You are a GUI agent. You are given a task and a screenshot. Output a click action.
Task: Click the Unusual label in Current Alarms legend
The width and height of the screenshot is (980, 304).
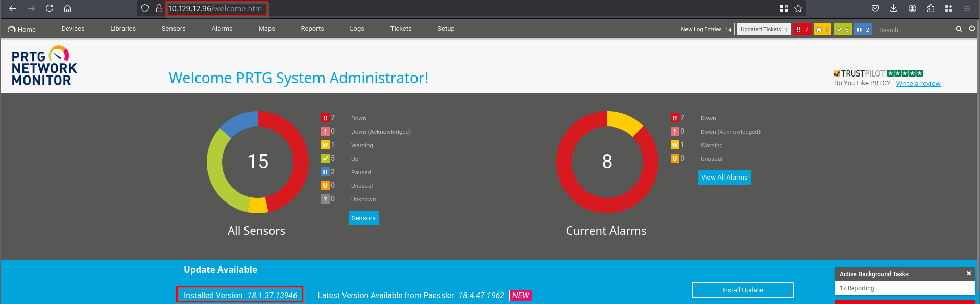[x=712, y=159]
